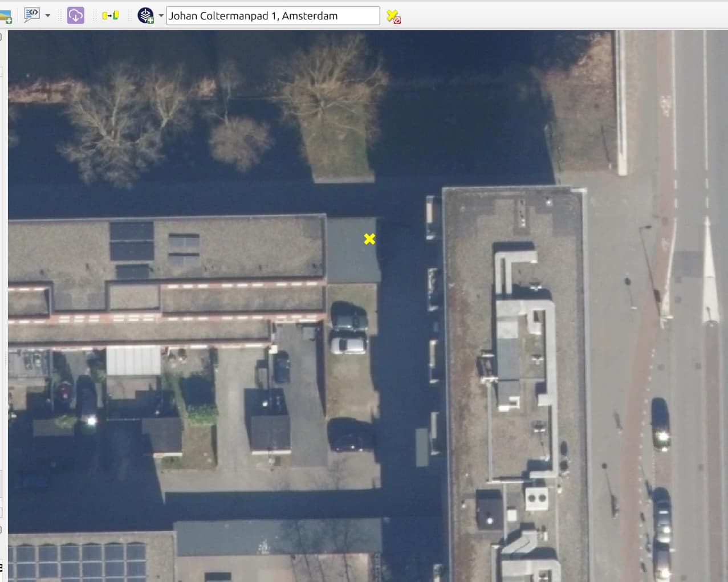Open the PDOK layers plugin icon
This screenshot has height=582, width=728.
[x=145, y=15]
